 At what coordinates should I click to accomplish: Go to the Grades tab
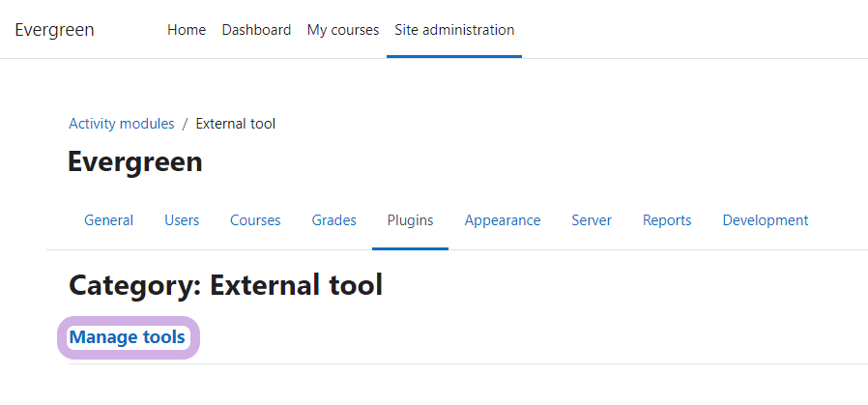(334, 220)
